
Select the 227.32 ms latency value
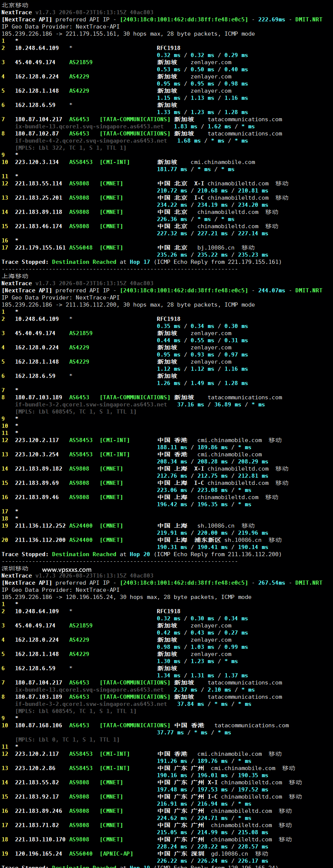pos(172,233)
